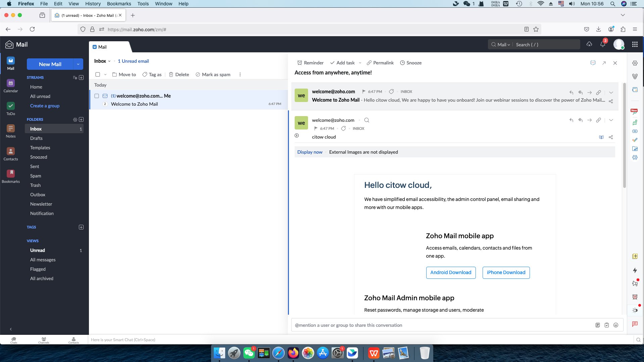Click the @mention share conversation input field
The image size is (644, 362).
coord(436,325)
